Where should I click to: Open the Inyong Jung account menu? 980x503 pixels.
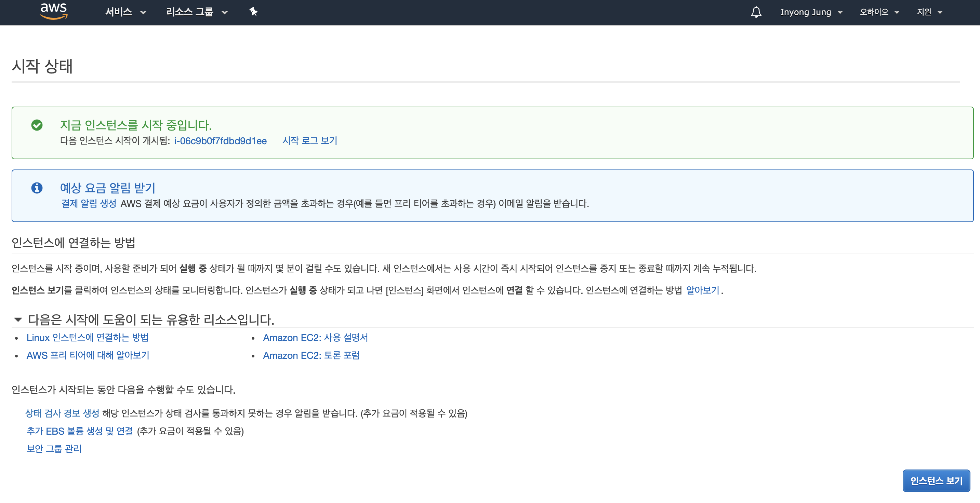click(x=811, y=12)
